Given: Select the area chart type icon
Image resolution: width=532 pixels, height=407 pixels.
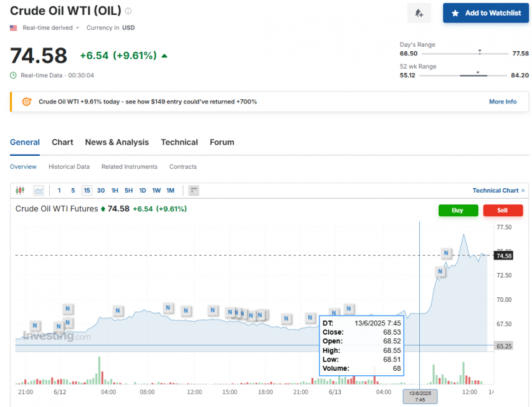Looking at the screenshot, I should pos(39,191).
